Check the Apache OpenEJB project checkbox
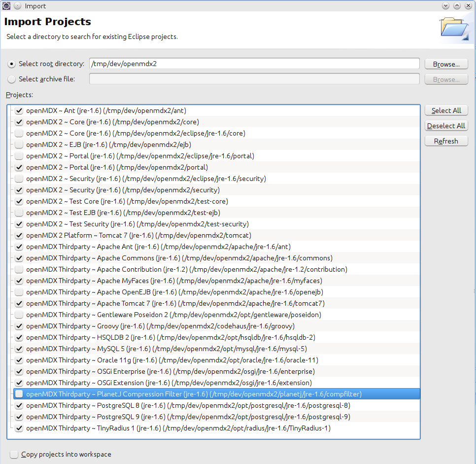The width and height of the screenshot is (476, 464). (x=19, y=292)
